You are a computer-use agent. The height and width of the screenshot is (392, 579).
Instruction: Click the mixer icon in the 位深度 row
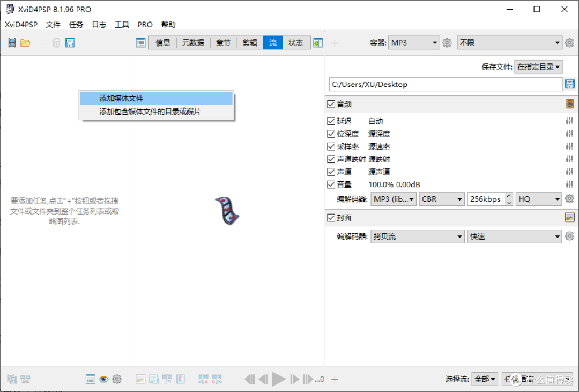569,134
